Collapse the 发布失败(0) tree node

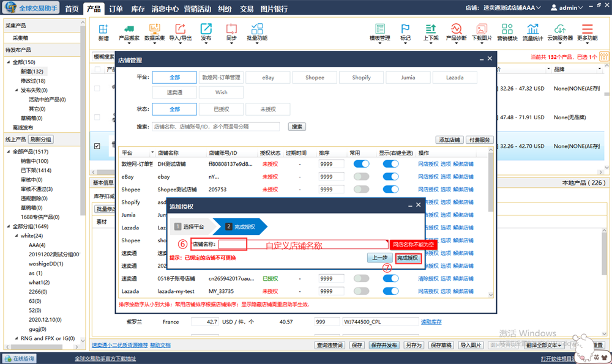17,90
